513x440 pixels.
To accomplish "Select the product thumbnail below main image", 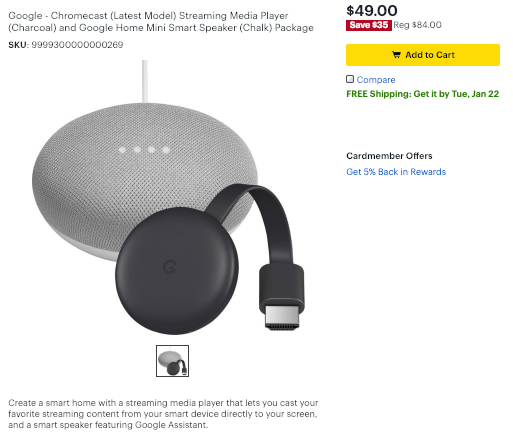I will point(172,361).
